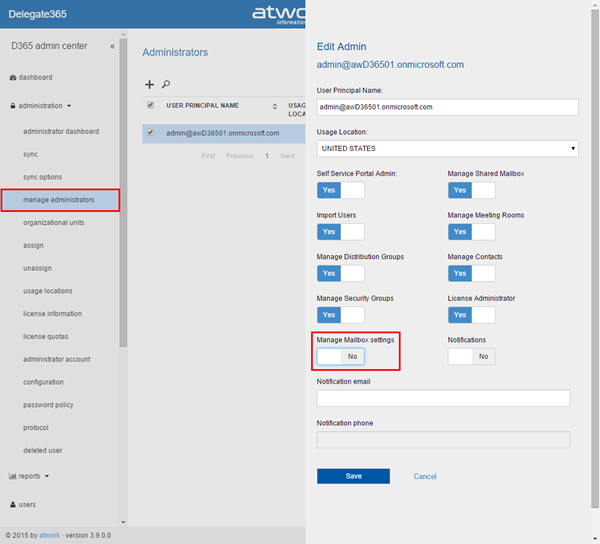Toggle Manage Distribution Groups switch
Screen dimensions: 600x544
pos(341,274)
